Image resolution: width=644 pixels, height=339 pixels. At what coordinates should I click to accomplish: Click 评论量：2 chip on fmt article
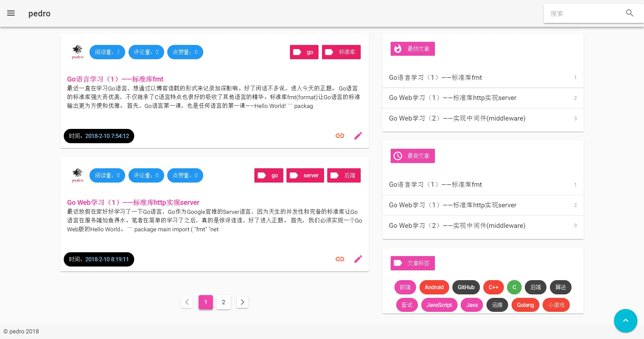(x=146, y=52)
